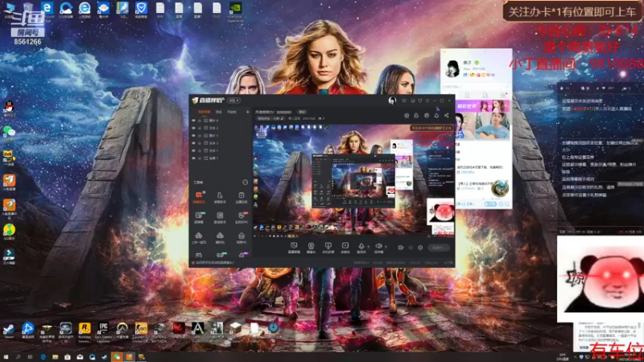Image resolution: width=644 pixels, height=362 pixels.
Task: Open speaker device dropdown arrow
Action: (x=386, y=246)
